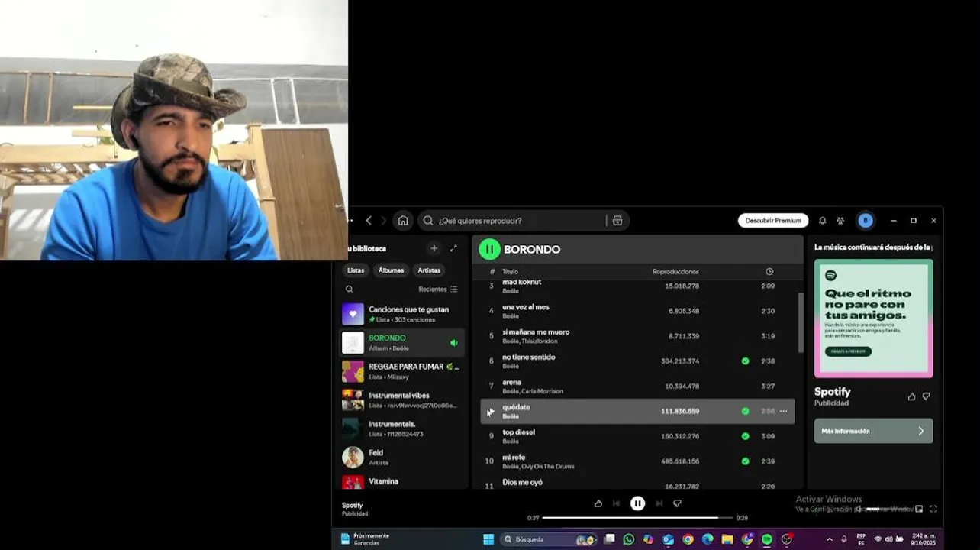The width and height of the screenshot is (980, 550).
Task: Open Carla Morrison artist link
Action: 543,391
